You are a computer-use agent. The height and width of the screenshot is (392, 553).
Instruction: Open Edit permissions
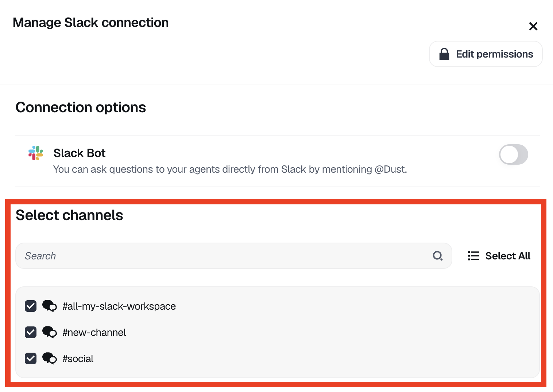pos(486,54)
